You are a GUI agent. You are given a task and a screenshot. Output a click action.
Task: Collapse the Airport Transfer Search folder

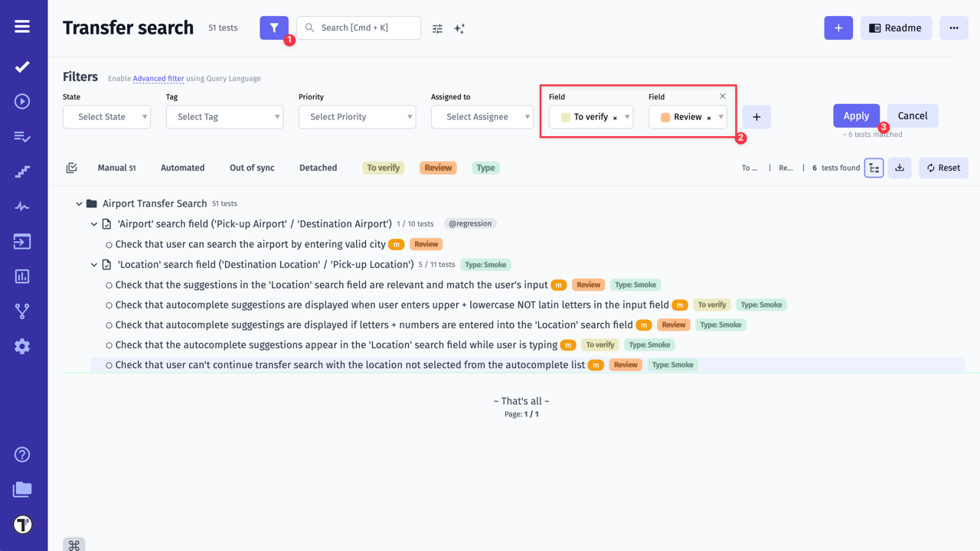coord(79,204)
